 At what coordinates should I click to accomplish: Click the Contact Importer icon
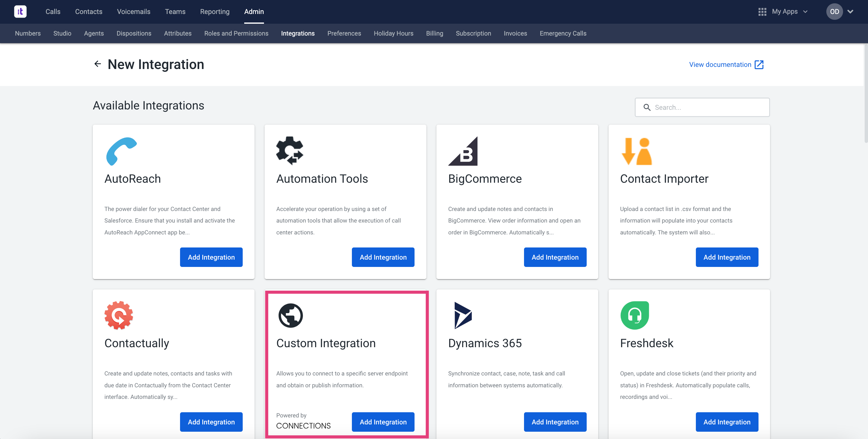(637, 151)
